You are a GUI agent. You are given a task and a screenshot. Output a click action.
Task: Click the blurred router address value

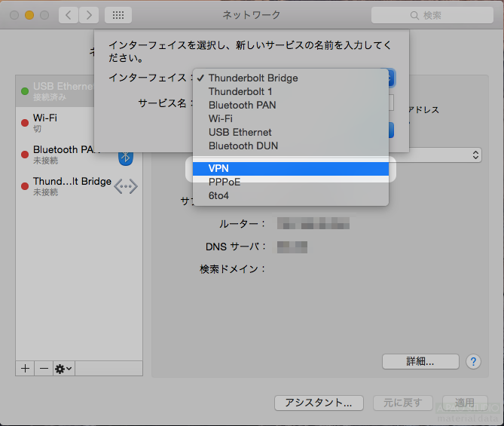tap(313, 223)
